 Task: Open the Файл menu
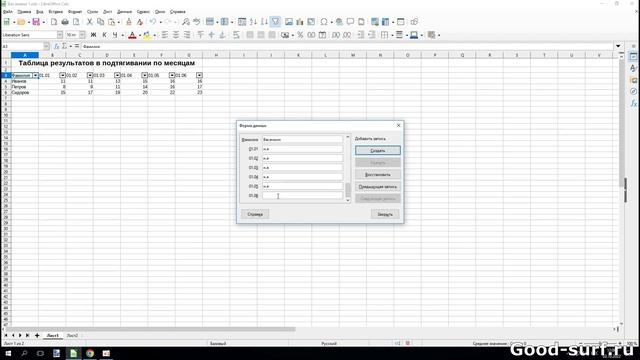pyautogui.click(x=8, y=12)
